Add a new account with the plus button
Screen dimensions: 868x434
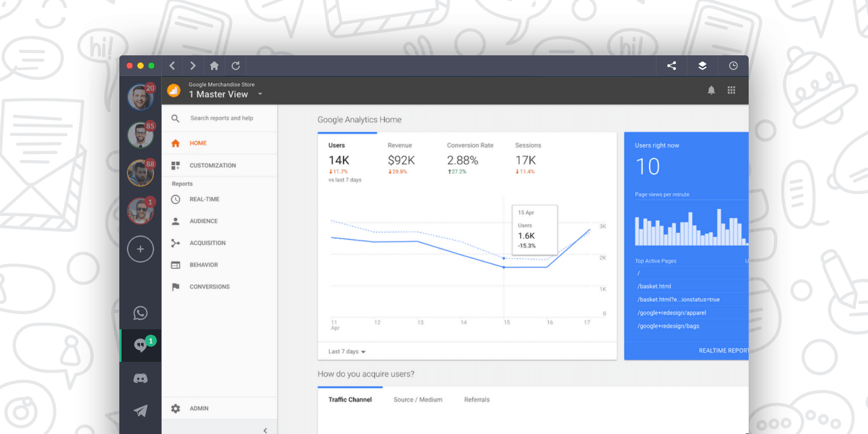pos(141,249)
